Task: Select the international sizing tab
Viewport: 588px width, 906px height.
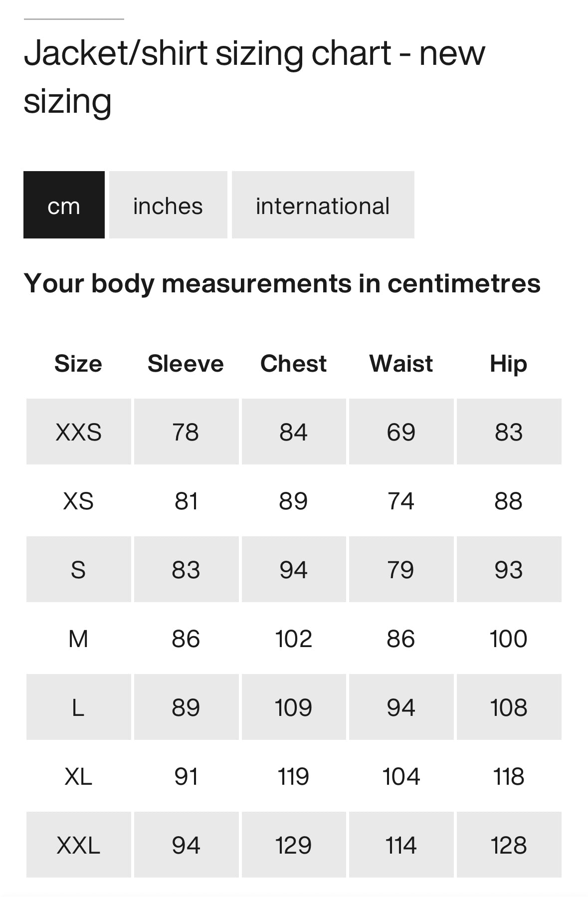Action: [323, 205]
